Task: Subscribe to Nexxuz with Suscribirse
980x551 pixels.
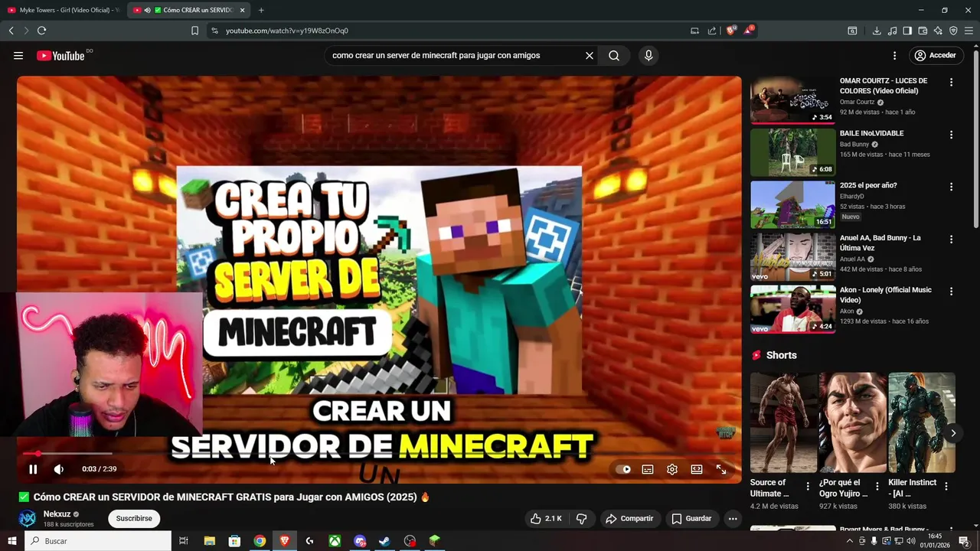Action: click(x=134, y=519)
